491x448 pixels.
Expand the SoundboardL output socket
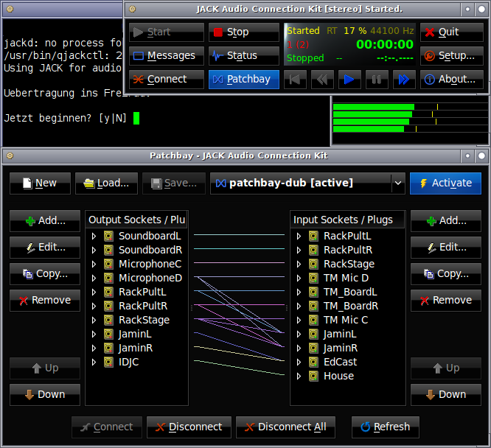[x=94, y=236]
